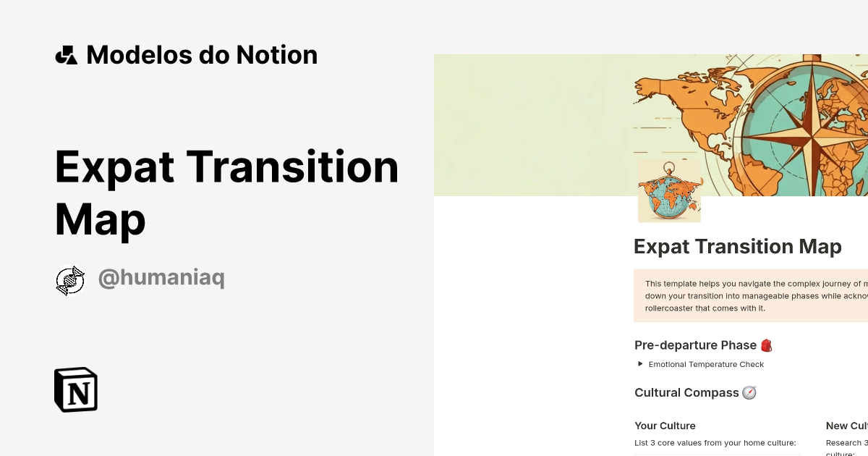Click the orange callout box describing the template
Viewport: 868px width, 456px height.
752,295
